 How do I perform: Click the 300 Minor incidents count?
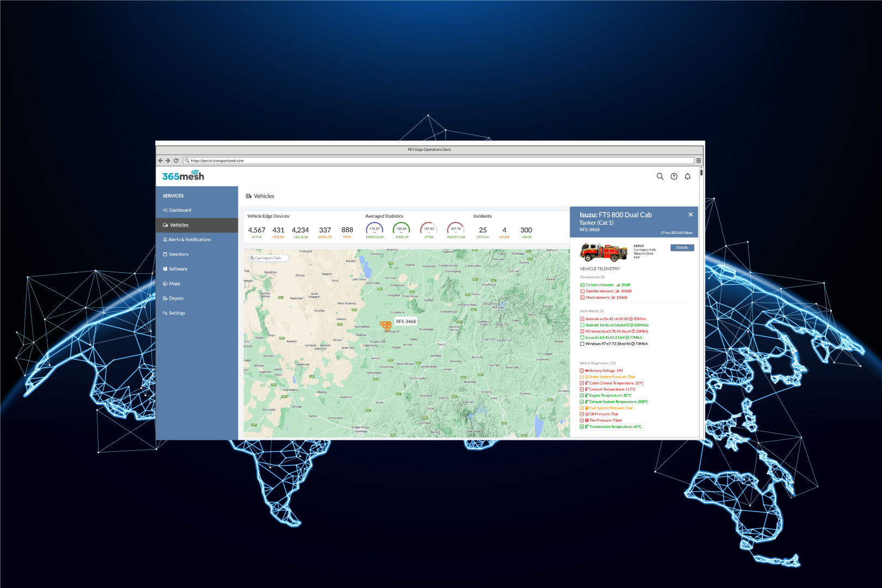tap(526, 230)
